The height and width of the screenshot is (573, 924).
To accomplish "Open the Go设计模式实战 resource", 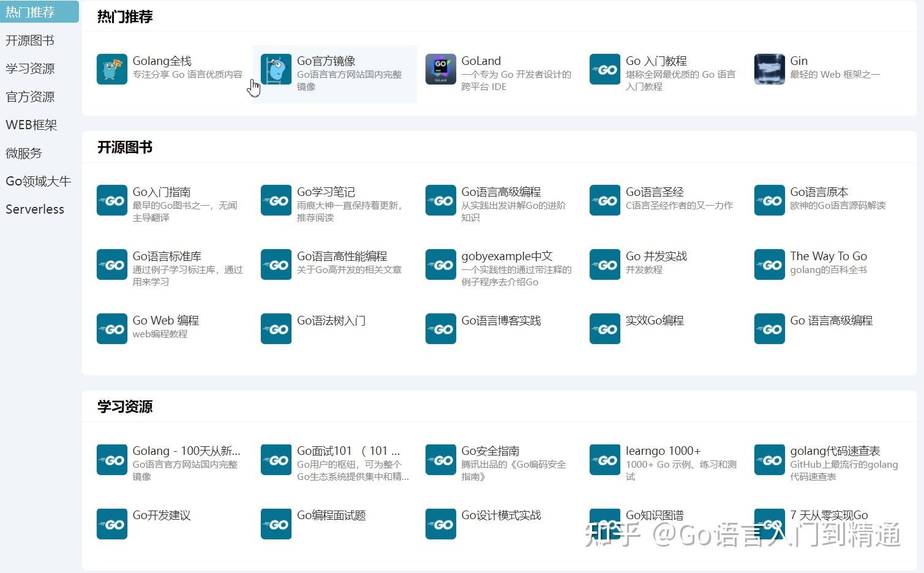I will (501, 515).
